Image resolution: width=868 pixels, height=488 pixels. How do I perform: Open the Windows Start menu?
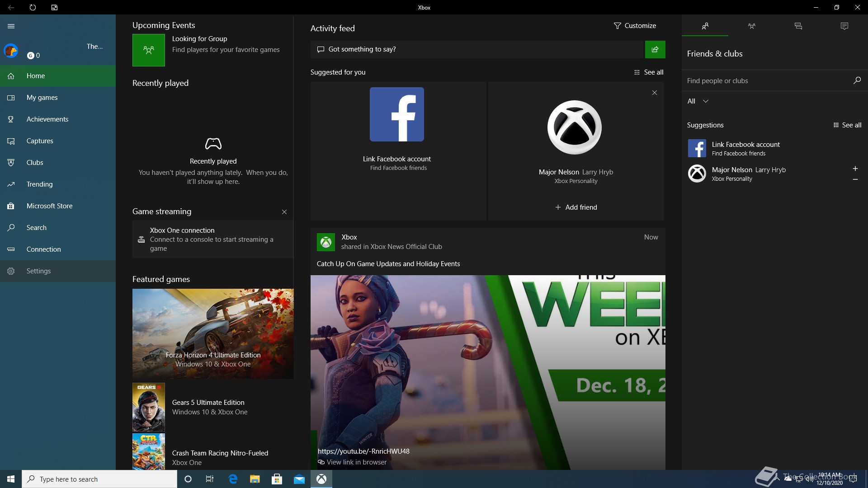pos(11,479)
